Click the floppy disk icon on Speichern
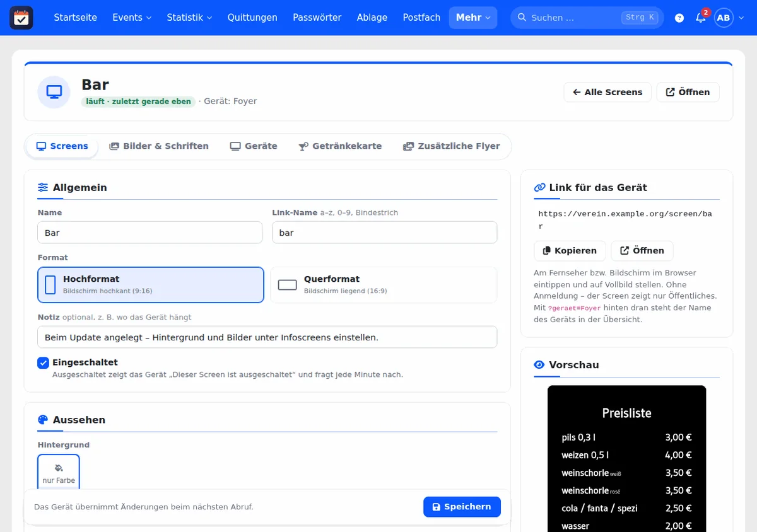The image size is (757, 532). click(x=436, y=507)
